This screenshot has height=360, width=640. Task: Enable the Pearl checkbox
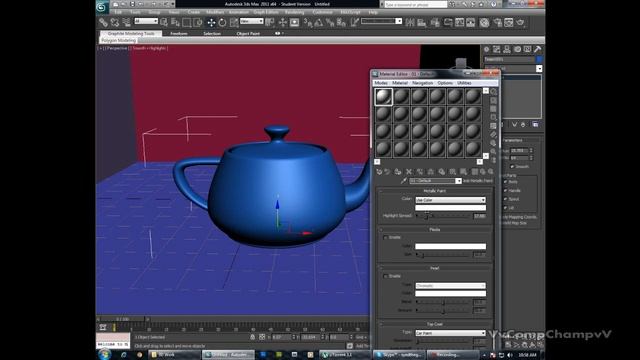[x=385, y=276]
